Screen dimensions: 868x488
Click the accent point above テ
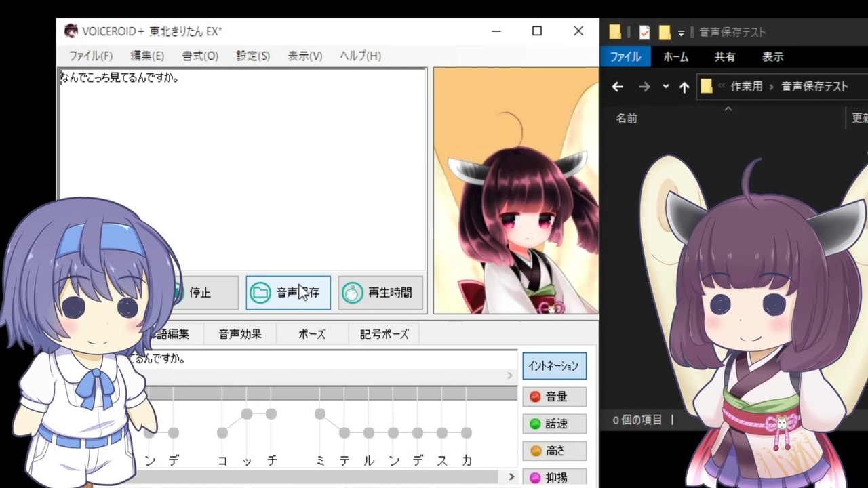click(344, 432)
